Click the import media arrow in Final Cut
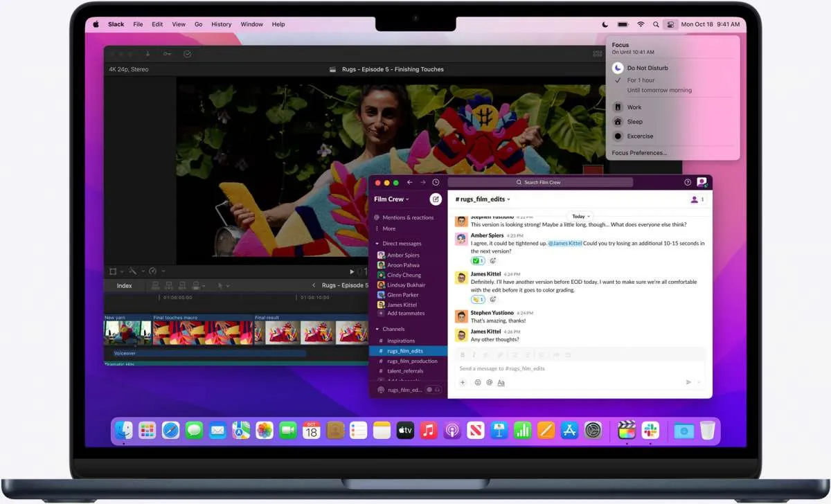 [x=148, y=54]
